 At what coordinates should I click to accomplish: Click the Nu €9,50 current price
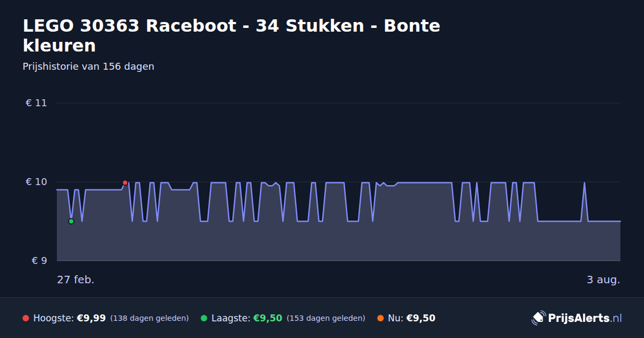421,318
